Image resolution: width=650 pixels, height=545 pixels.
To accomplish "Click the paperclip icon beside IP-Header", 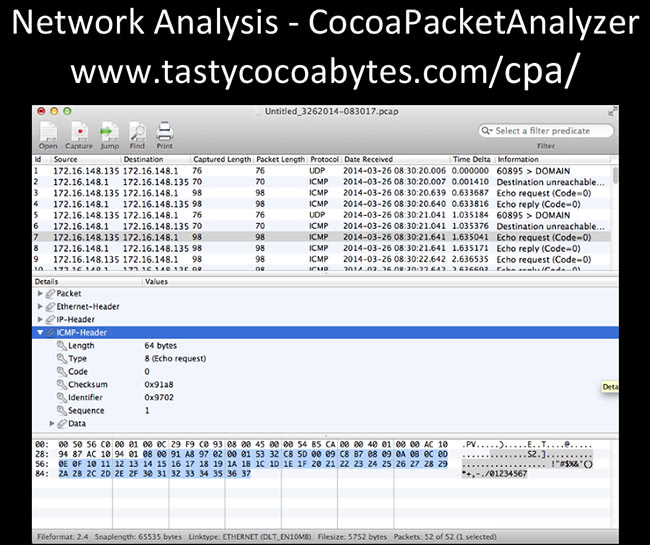I will click(50, 319).
